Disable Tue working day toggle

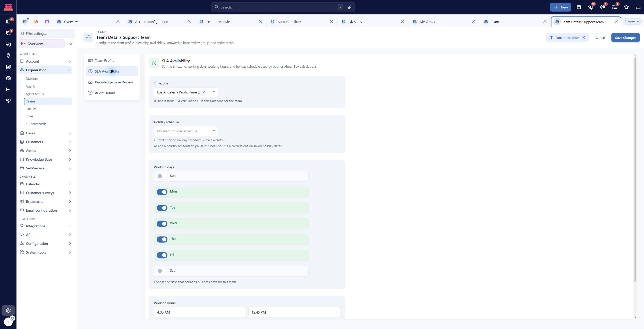tap(162, 208)
